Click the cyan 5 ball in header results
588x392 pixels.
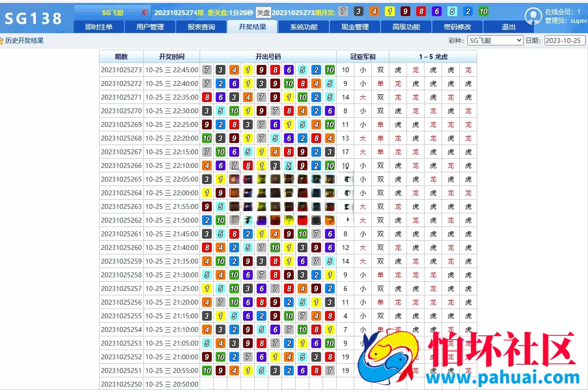(x=452, y=12)
